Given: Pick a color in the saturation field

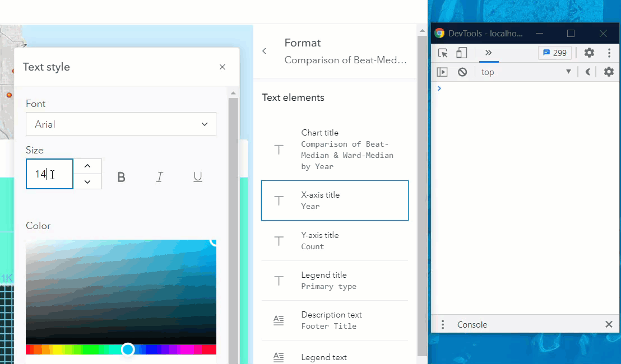Looking at the screenshot, I should click(121, 292).
